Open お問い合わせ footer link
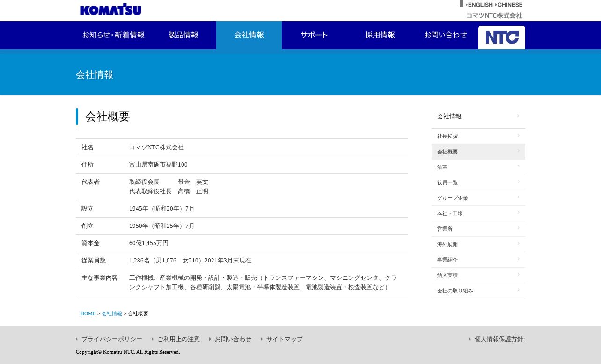This screenshot has width=601, height=364. point(233,339)
